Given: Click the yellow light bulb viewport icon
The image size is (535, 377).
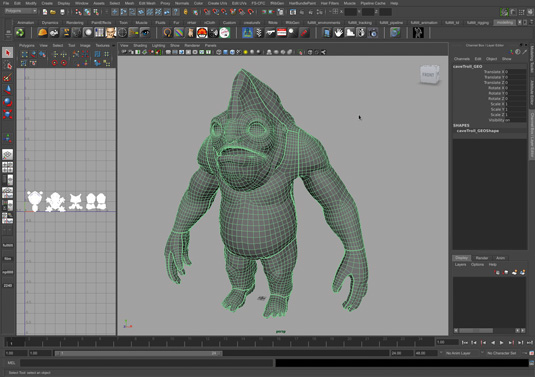Looking at the screenshot, I should click(245, 52).
